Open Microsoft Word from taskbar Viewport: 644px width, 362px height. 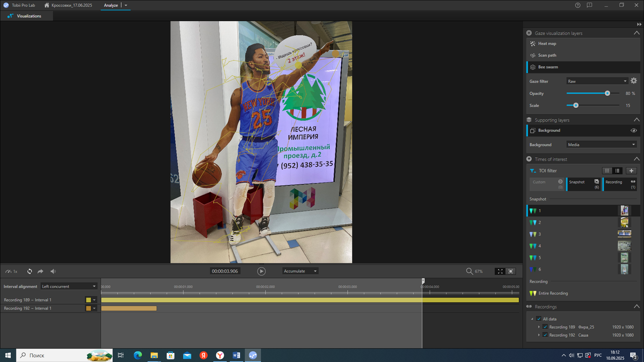click(x=237, y=355)
